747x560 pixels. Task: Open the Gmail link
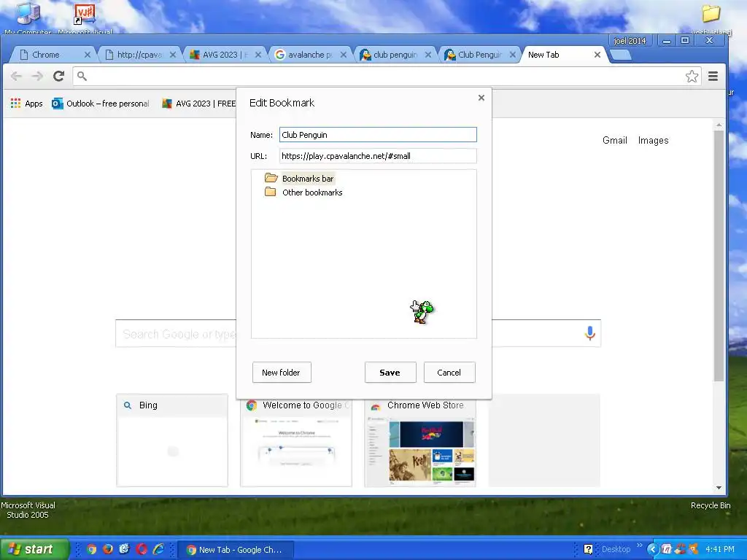click(x=614, y=141)
